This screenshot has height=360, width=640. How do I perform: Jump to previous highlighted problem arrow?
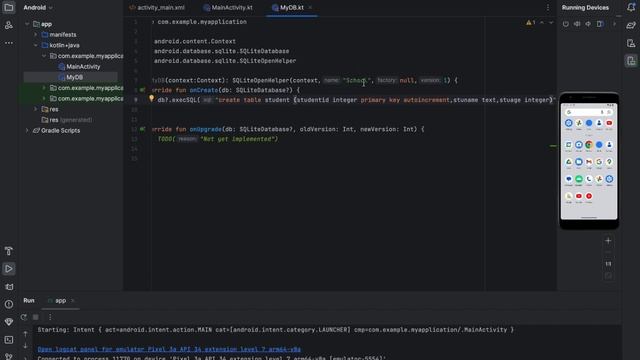point(542,22)
